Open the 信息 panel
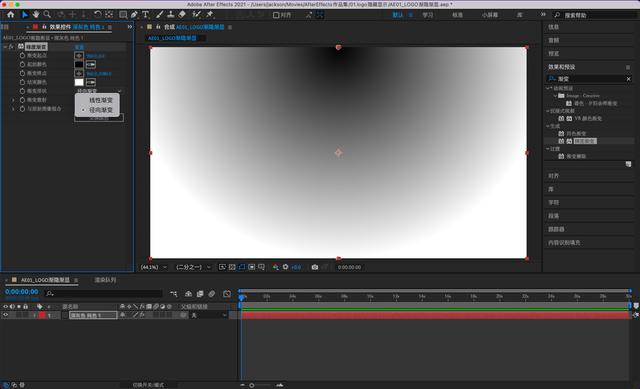640x389 pixels. click(x=553, y=27)
